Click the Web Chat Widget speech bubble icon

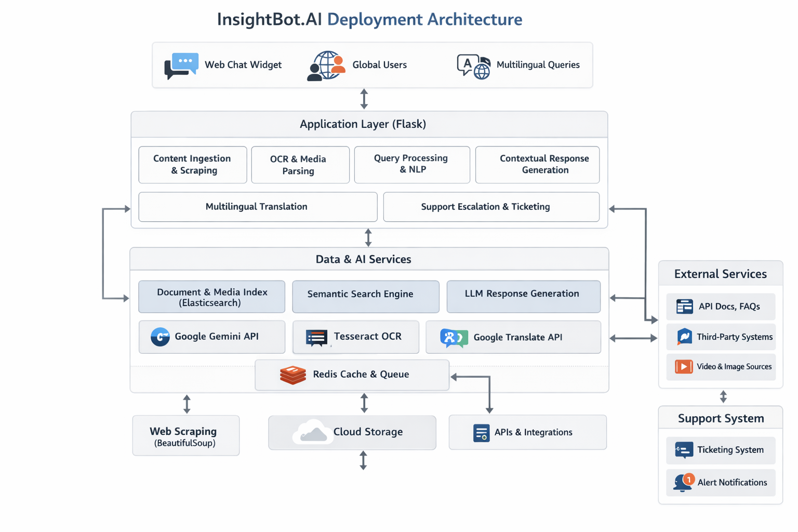click(181, 65)
